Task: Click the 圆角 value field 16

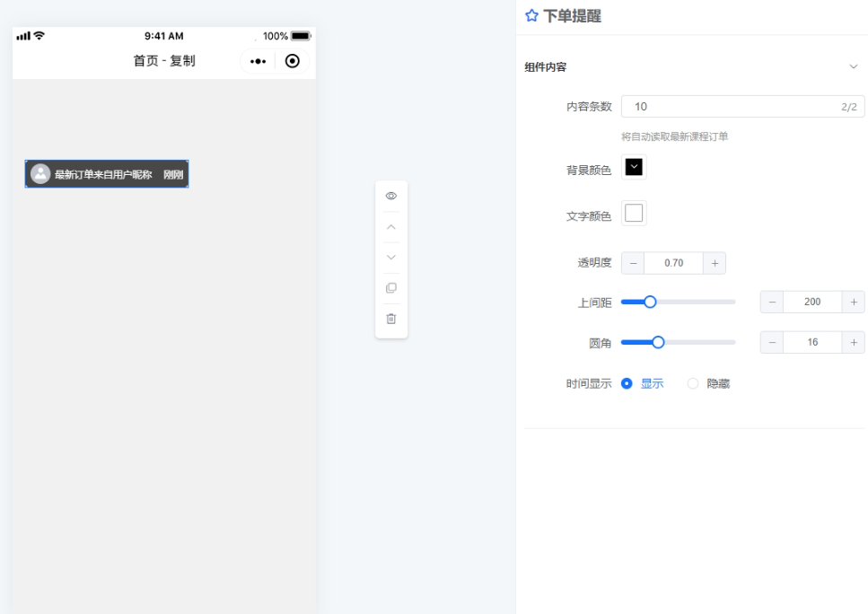Action: coord(812,342)
